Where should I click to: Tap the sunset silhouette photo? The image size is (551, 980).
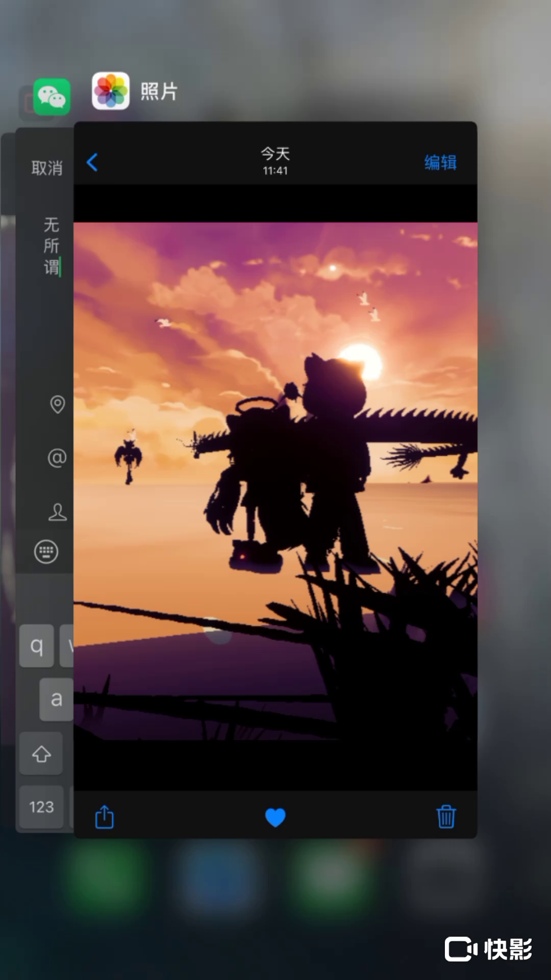(x=275, y=480)
